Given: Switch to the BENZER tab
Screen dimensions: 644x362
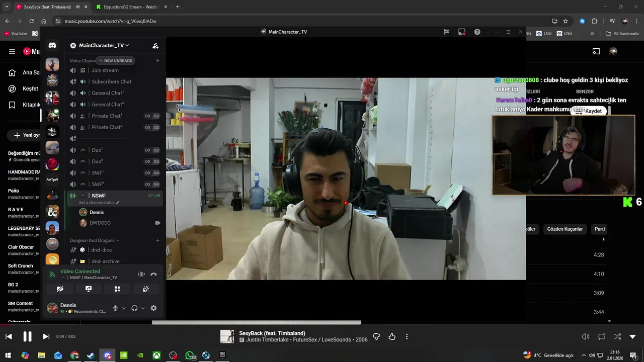Looking at the screenshot, I should coord(585,92).
